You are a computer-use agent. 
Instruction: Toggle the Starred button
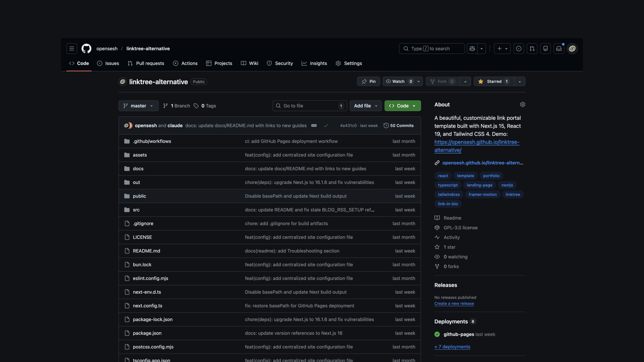[x=494, y=81]
